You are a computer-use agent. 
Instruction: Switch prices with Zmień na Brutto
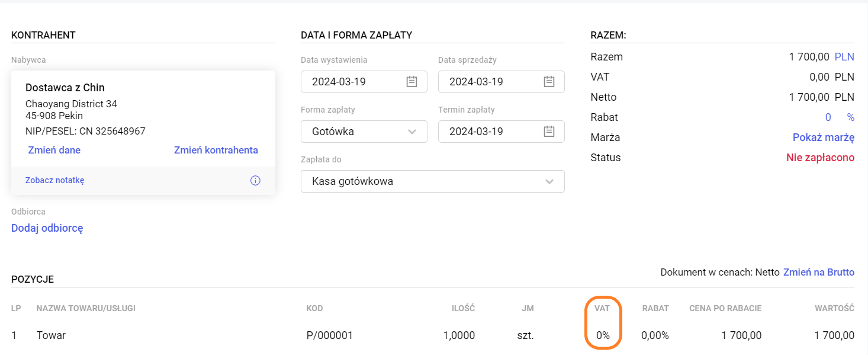pyautogui.click(x=818, y=272)
